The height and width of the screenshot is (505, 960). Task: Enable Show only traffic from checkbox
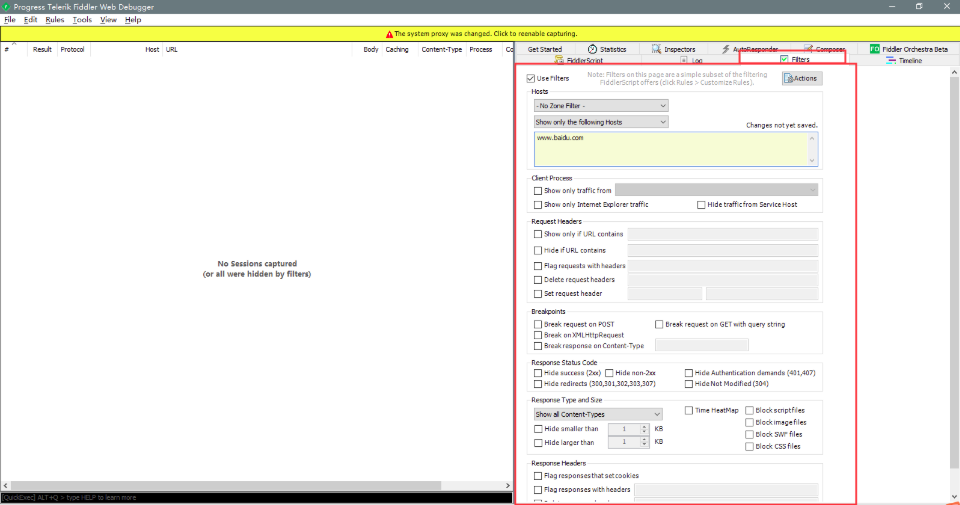coord(538,190)
